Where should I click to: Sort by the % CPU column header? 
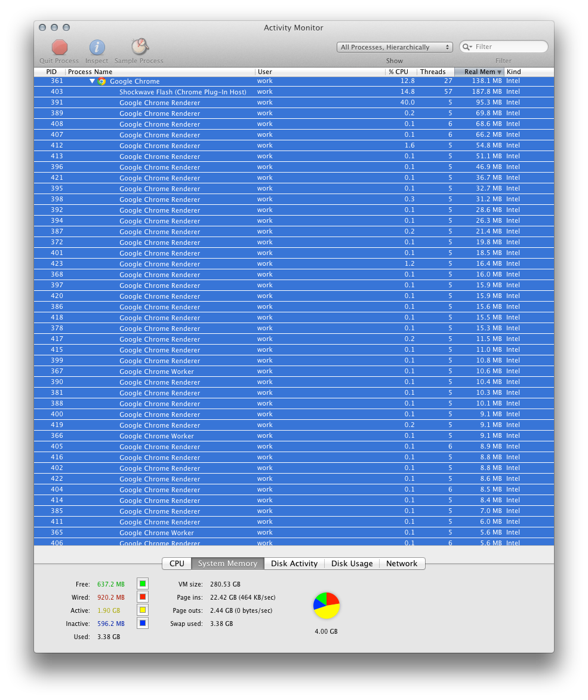pos(401,72)
